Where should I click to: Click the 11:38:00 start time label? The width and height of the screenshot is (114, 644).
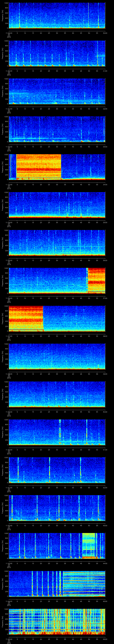point(9,374)
